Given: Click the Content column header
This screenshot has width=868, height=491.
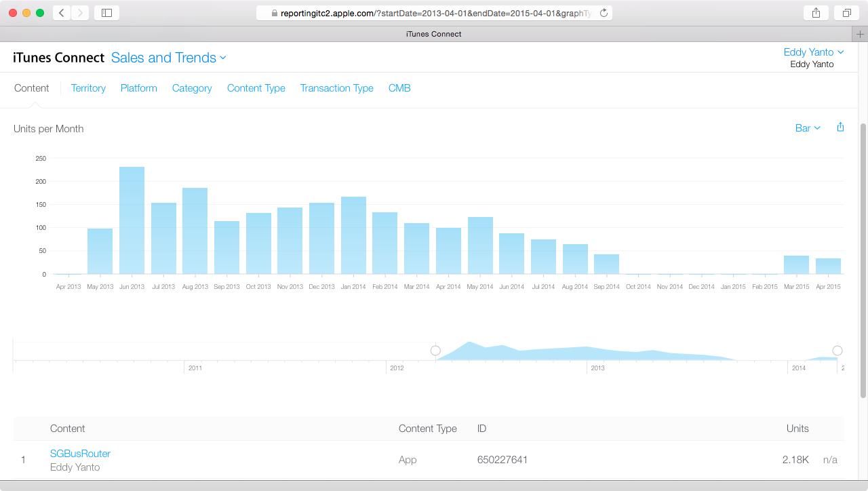Looking at the screenshot, I should (68, 429).
